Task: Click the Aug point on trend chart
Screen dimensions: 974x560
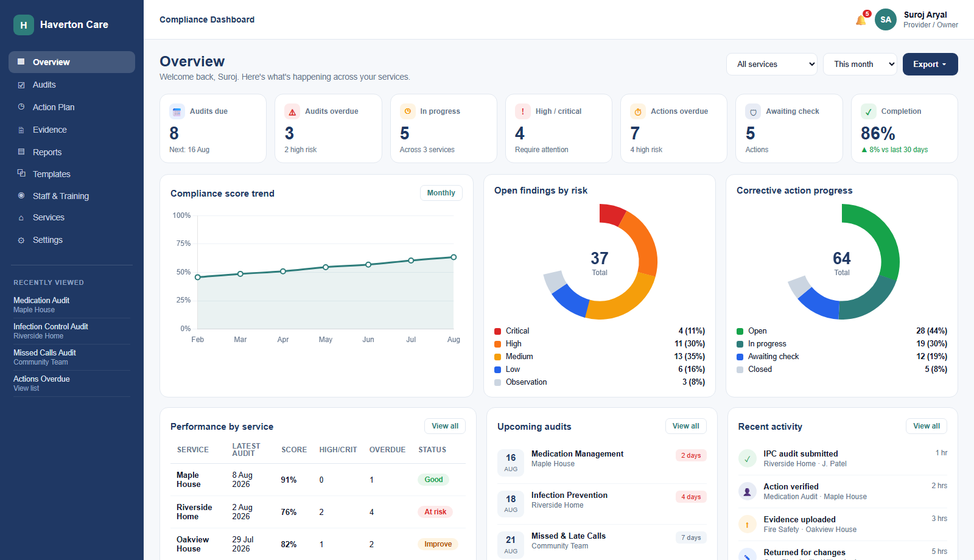Action: [x=454, y=257]
